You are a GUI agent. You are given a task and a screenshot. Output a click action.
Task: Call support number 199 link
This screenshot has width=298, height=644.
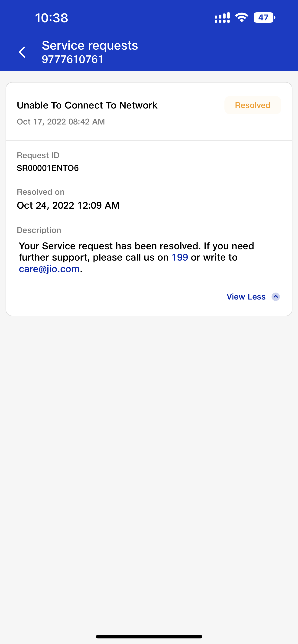click(x=180, y=258)
